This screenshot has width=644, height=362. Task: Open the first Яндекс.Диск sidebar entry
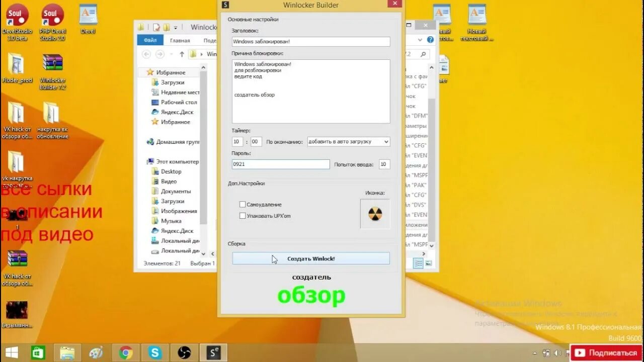click(173, 112)
